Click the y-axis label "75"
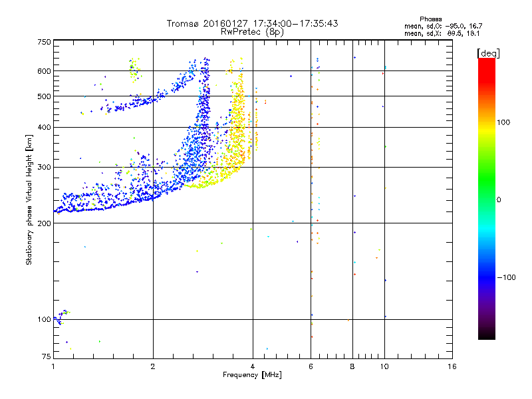 click(47, 356)
